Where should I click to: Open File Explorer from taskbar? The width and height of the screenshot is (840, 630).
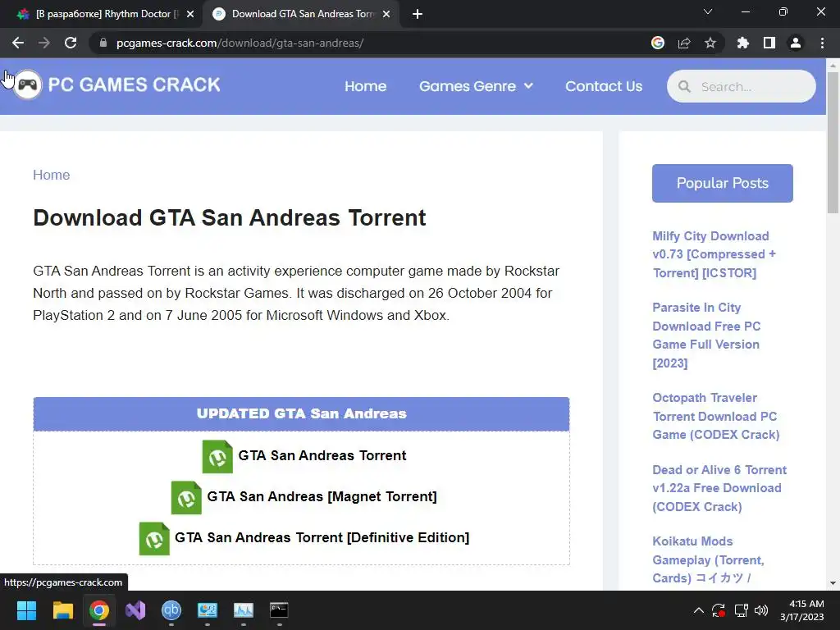click(x=62, y=610)
